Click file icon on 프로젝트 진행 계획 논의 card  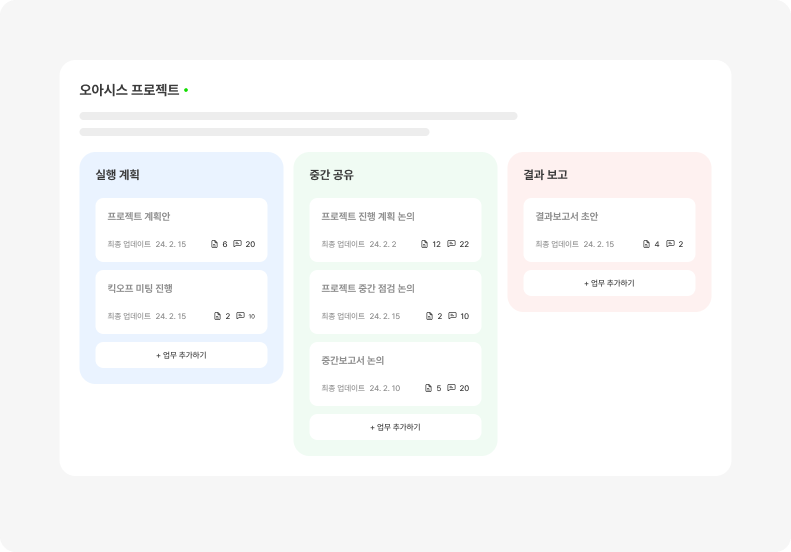[x=424, y=244]
